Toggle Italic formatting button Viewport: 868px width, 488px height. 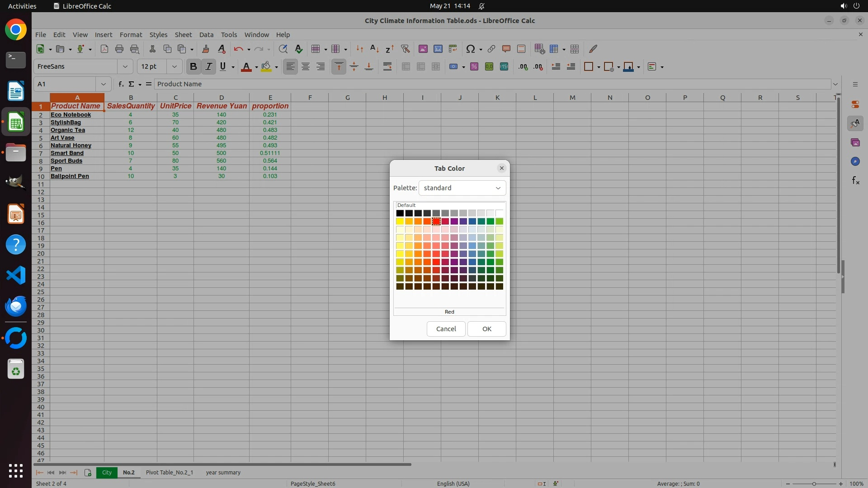click(208, 66)
